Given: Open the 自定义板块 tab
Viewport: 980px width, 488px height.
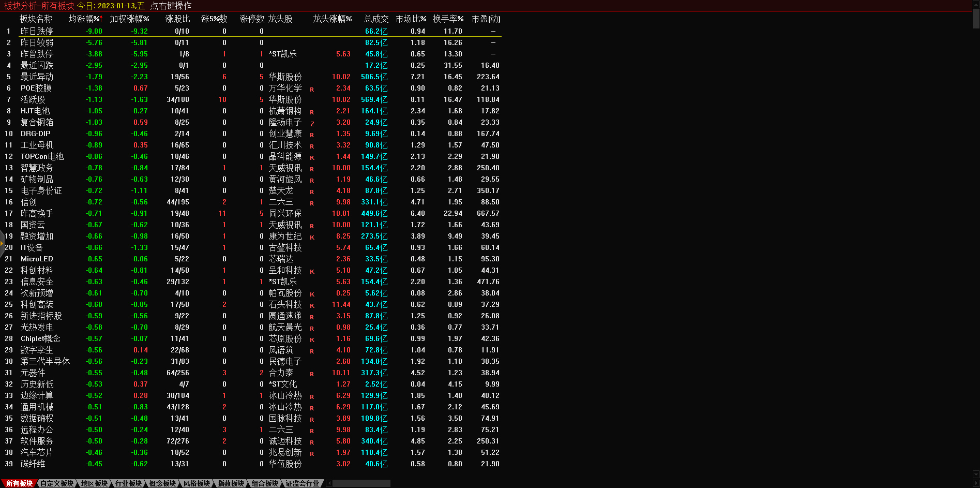Looking at the screenshot, I should 57,483.
